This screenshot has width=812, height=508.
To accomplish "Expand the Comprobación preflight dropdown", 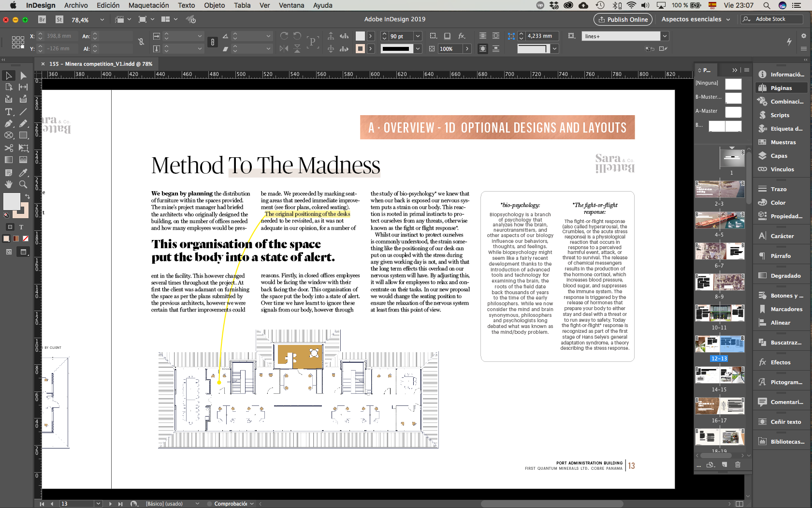I will [252, 504].
